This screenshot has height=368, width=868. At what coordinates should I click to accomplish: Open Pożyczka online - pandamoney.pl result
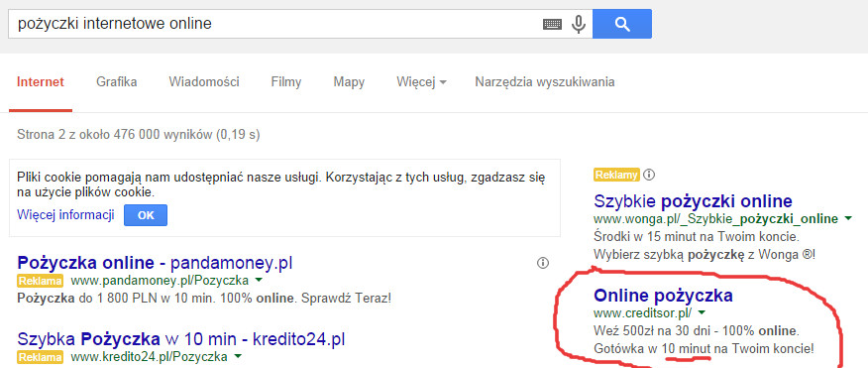155,263
